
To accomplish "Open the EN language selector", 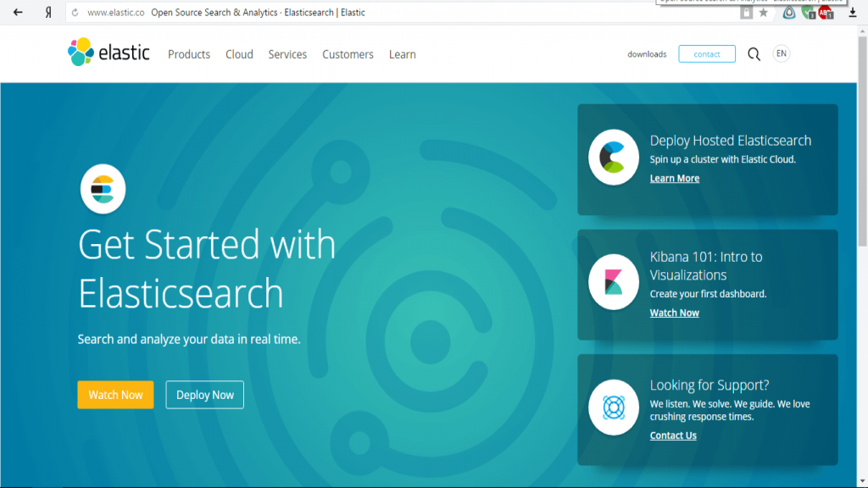I will tap(781, 53).
